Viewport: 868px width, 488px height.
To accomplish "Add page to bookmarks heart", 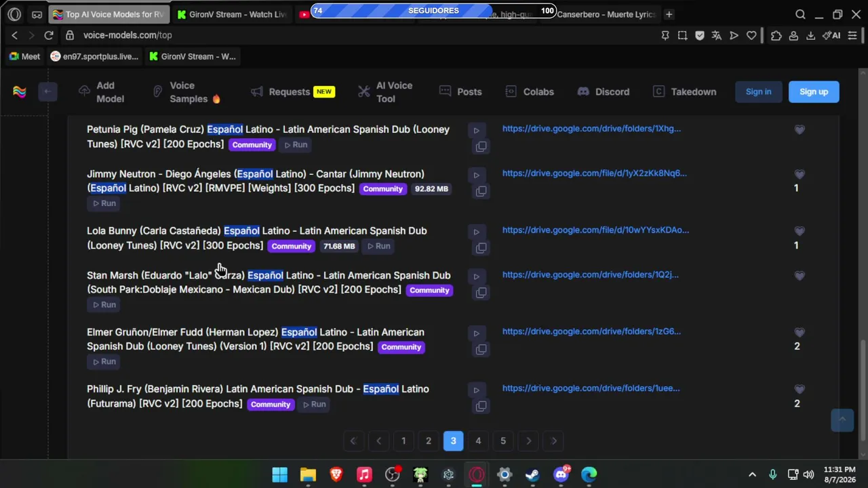I will (x=751, y=35).
